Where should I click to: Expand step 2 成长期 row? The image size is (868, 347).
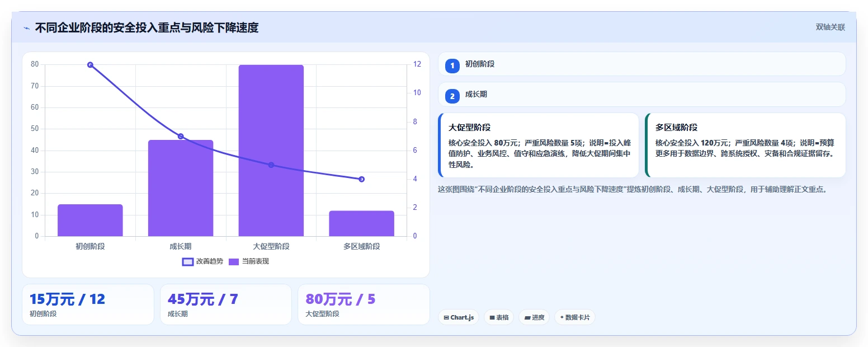pos(641,95)
